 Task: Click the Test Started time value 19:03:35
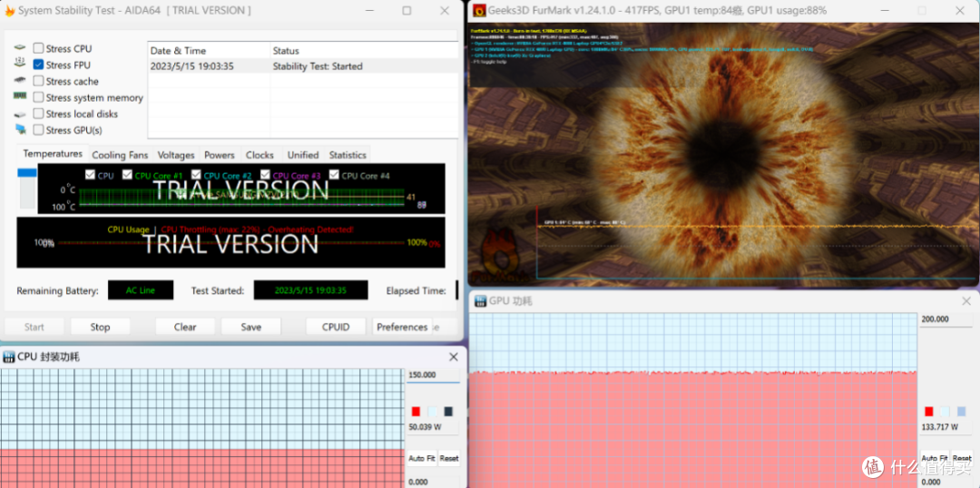310,290
